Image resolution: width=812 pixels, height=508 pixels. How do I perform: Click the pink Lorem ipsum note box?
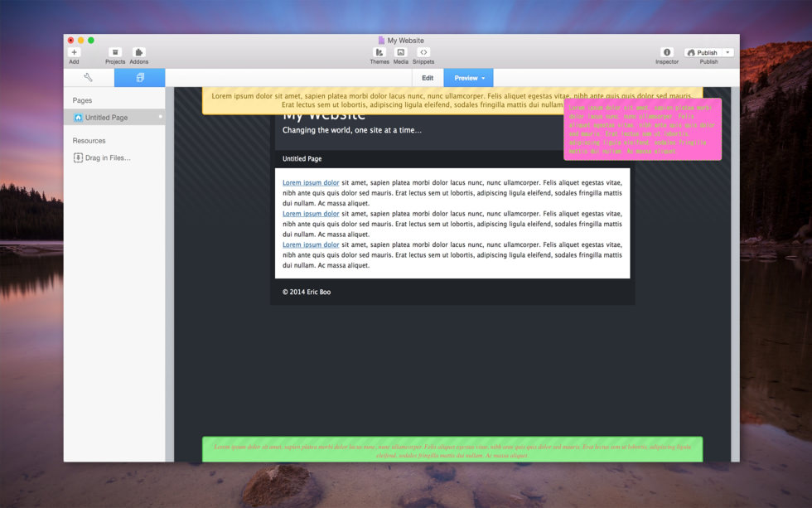coord(642,129)
